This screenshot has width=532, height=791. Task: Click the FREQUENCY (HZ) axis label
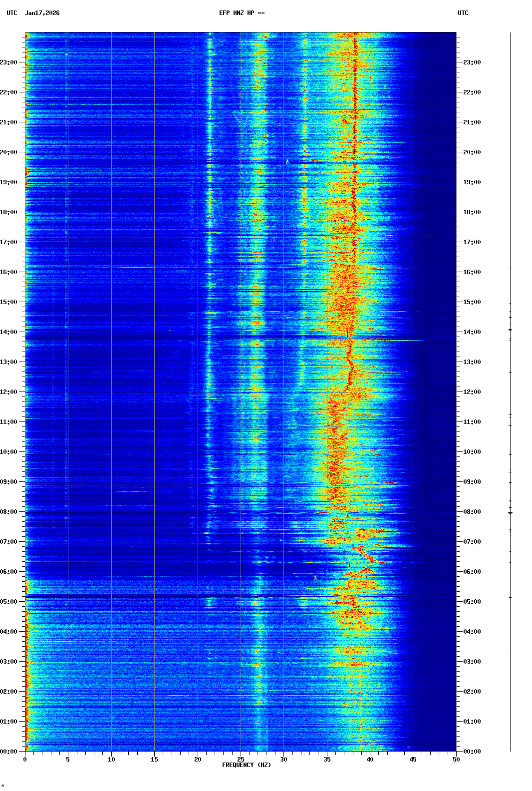point(247,765)
